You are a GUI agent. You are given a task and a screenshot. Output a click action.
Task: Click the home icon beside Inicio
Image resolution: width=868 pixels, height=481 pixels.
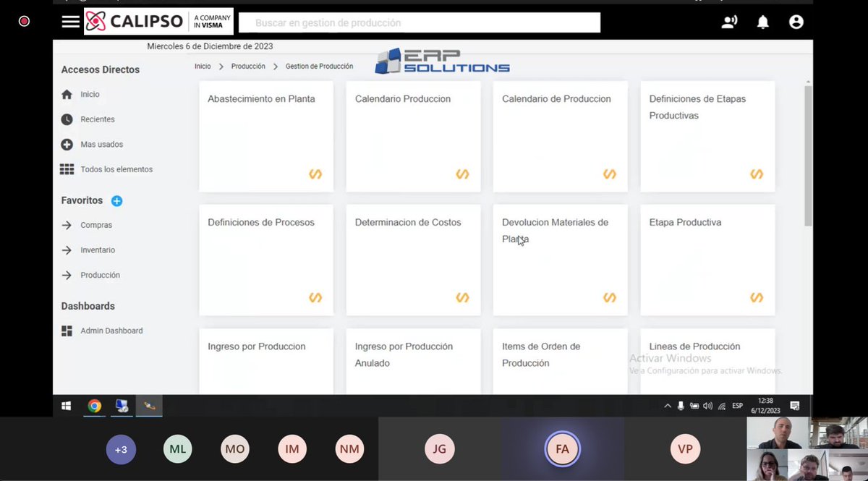[67, 94]
